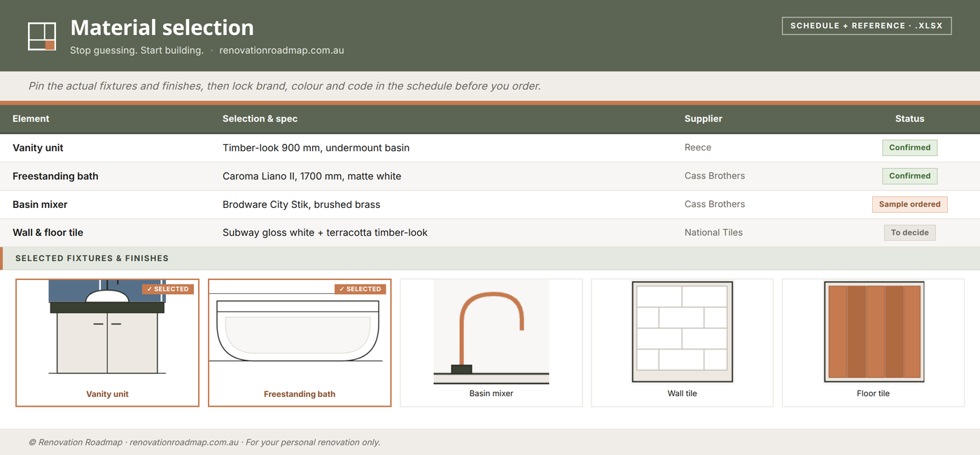Click the Freestanding bath card caption

(300, 394)
